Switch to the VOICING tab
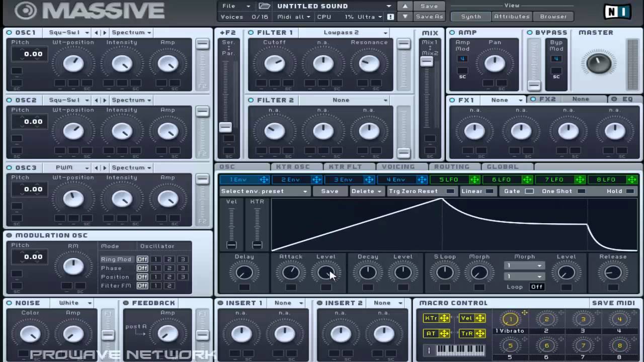644x362 pixels. click(401, 166)
